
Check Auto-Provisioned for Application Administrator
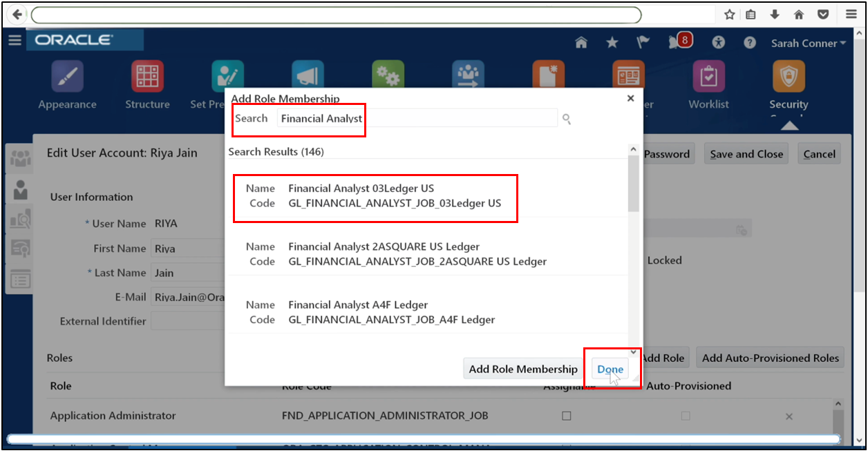(x=685, y=416)
